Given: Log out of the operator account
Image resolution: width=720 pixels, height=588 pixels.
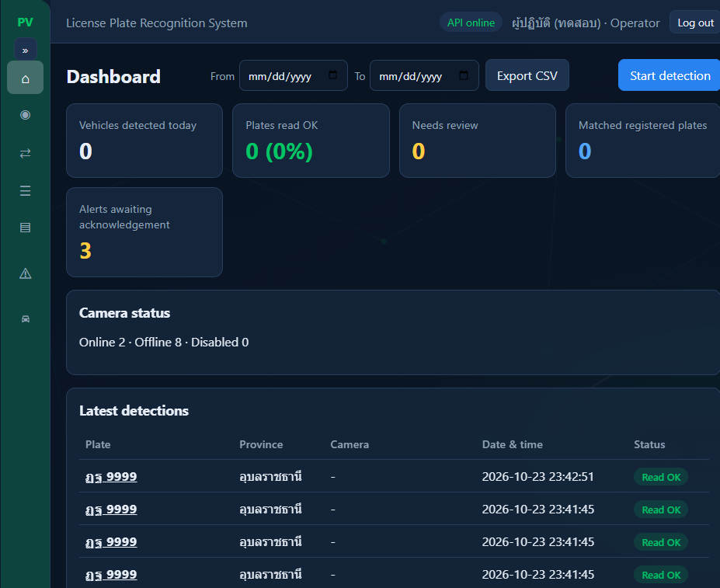Looking at the screenshot, I should (695, 23).
